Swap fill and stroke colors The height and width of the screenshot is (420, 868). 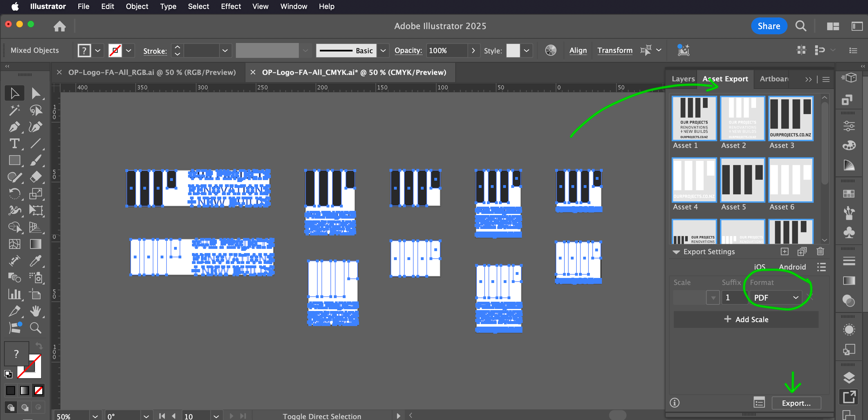pos(39,346)
